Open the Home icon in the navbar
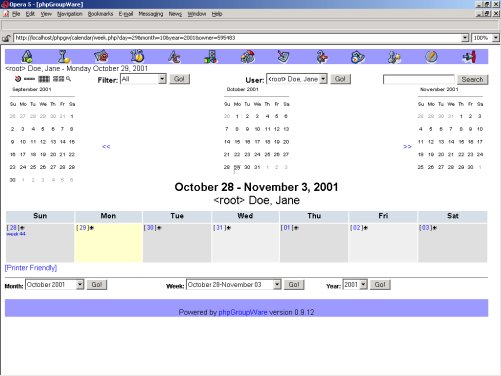This screenshot has height=376, width=501. click(x=27, y=57)
